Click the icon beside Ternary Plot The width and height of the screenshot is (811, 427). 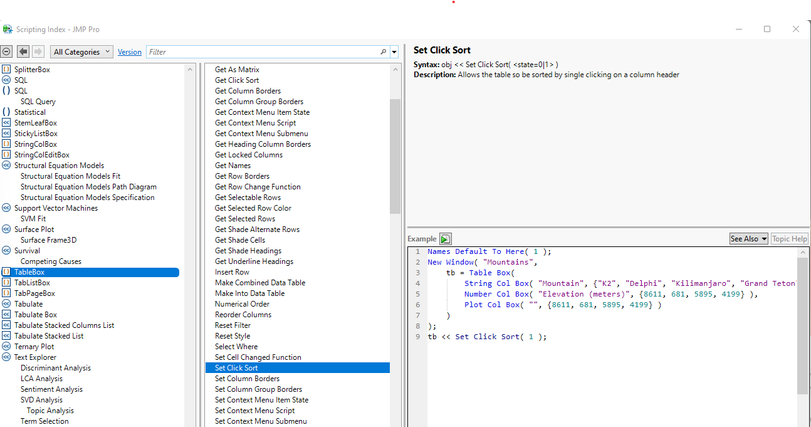(7, 346)
